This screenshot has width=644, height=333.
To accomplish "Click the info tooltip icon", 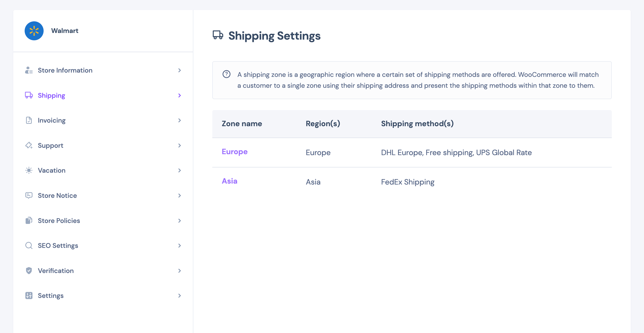I will (x=227, y=74).
